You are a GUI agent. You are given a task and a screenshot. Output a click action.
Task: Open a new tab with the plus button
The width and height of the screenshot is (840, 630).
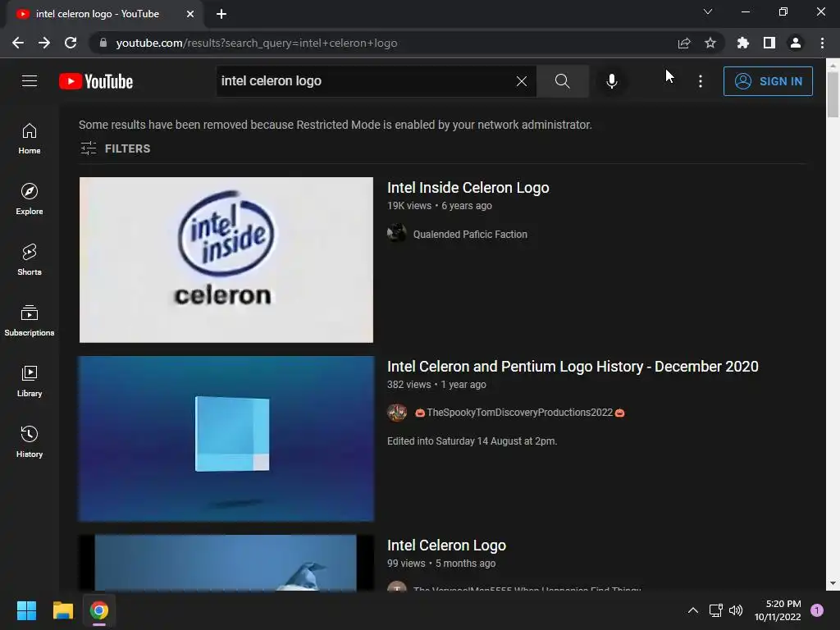coord(221,14)
